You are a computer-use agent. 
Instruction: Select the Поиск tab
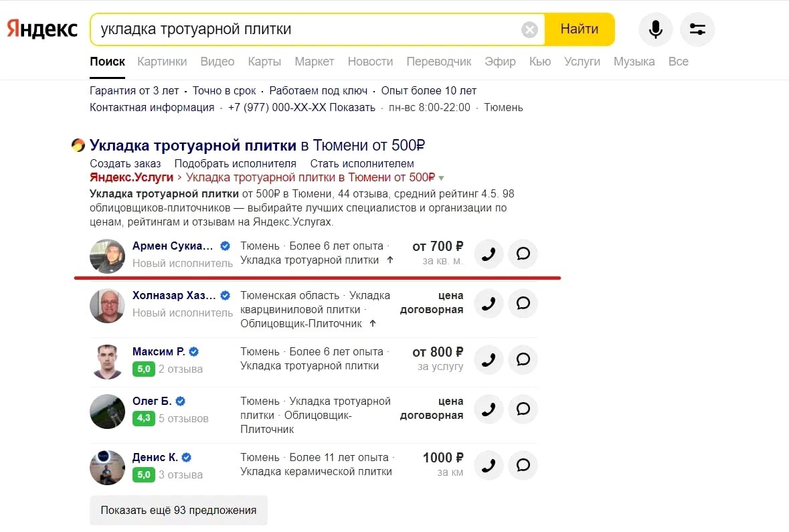[x=107, y=62]
